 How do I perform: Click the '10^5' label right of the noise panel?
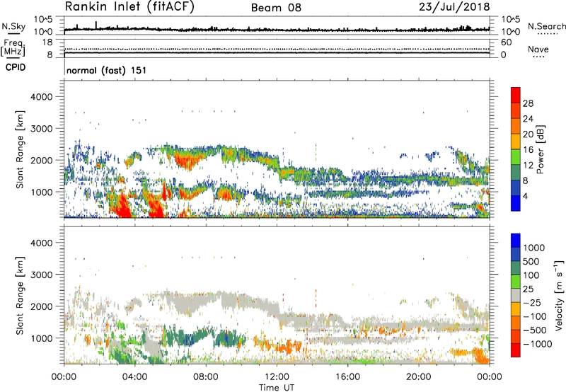tap(511, 19)
